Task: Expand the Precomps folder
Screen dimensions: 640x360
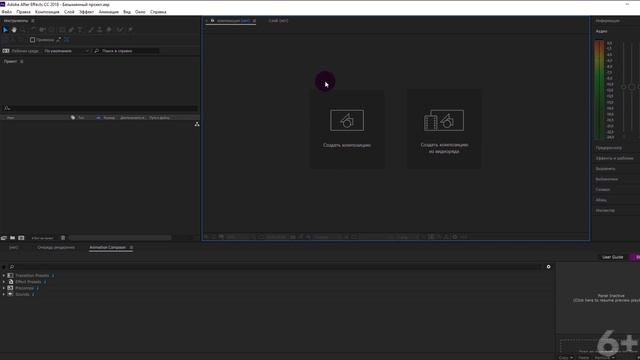Action: coord(4,288)
